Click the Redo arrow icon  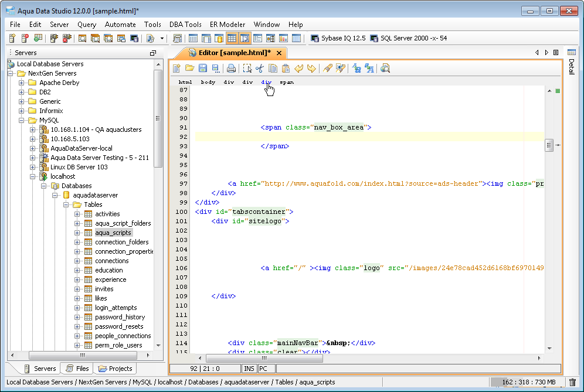(311, 69)
